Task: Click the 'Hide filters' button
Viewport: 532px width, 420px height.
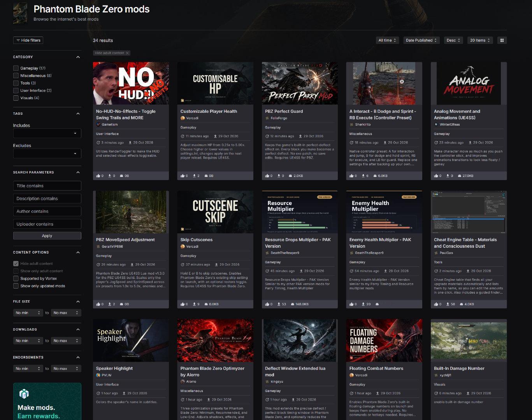Action: point(28,40)
